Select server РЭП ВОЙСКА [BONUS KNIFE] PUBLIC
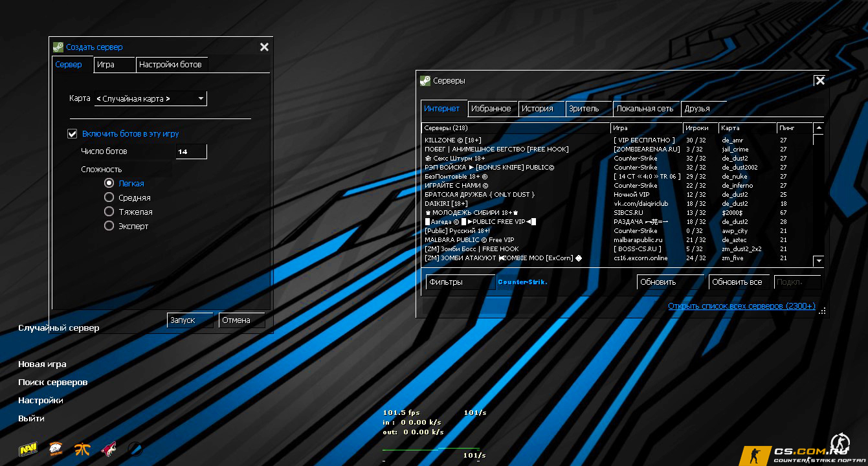 click(617, 168)
